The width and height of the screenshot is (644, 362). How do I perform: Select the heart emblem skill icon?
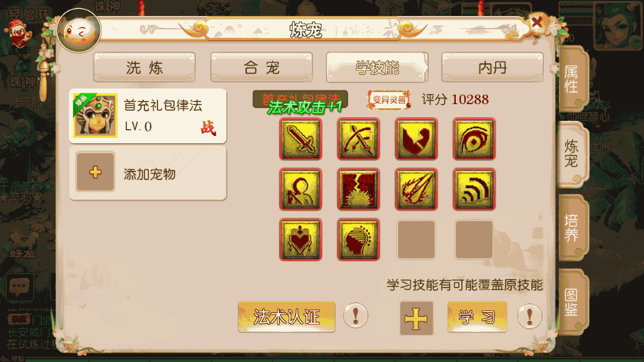(x=300, y=240)
